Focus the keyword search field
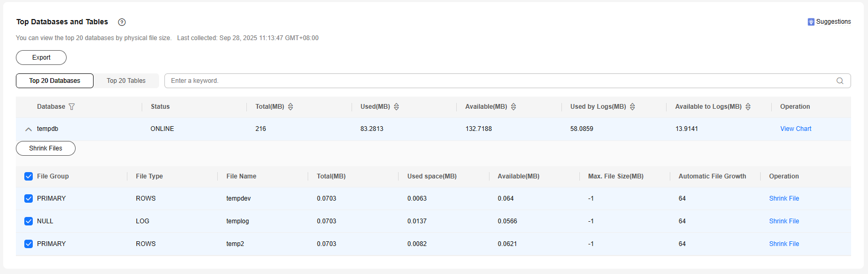Screen dimensions: 868x274 tap(497, 81)
